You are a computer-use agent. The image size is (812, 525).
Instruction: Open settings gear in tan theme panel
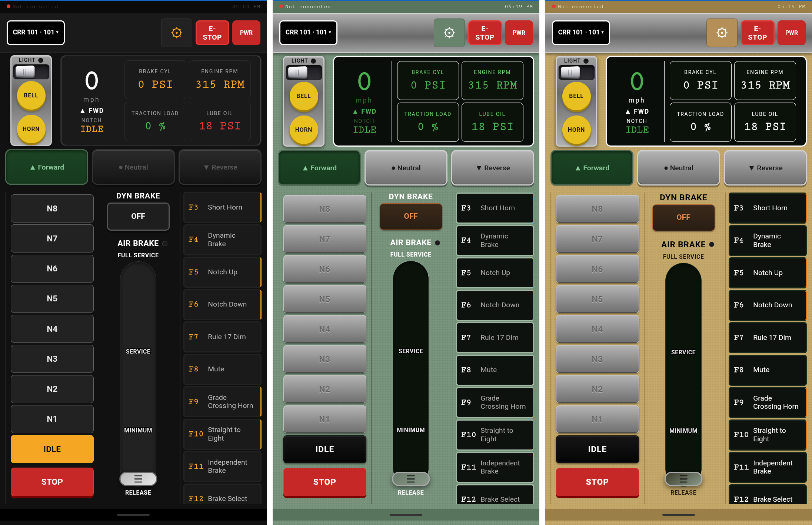point(722,33)
